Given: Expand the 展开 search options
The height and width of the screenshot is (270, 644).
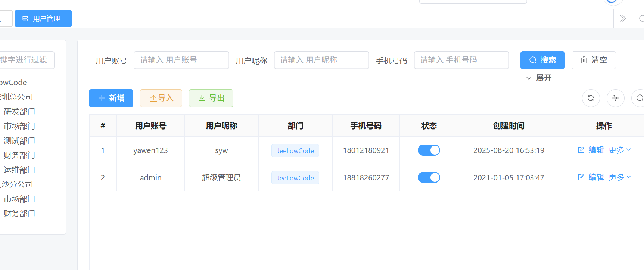Looking at the screenshot, I should tap(538, 78).
